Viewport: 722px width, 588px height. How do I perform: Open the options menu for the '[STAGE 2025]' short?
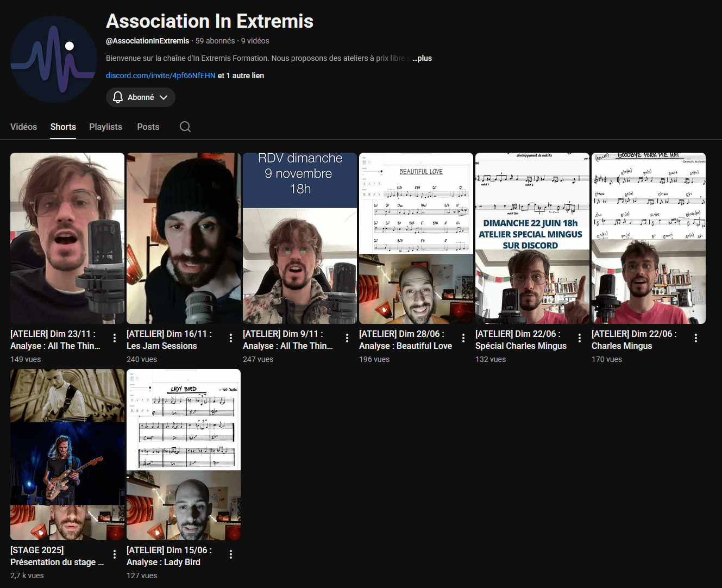point(114,554)
